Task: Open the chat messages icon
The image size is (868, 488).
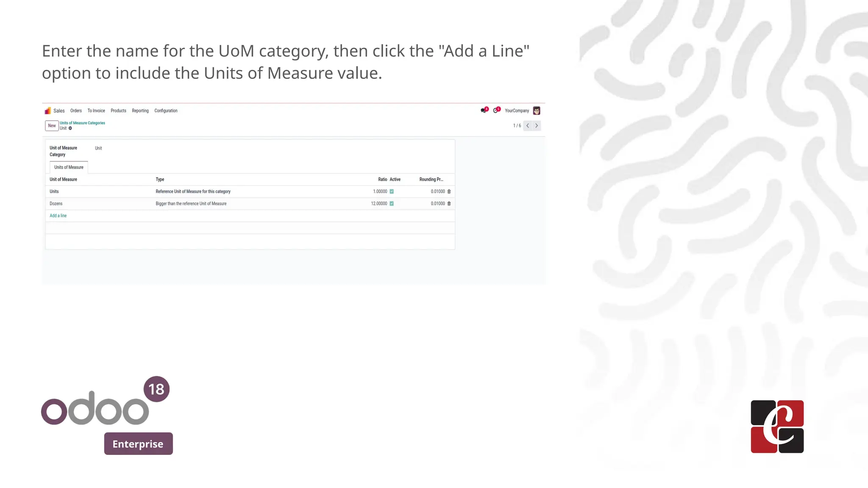Action: pyautogui.click(x=484, y=111)
